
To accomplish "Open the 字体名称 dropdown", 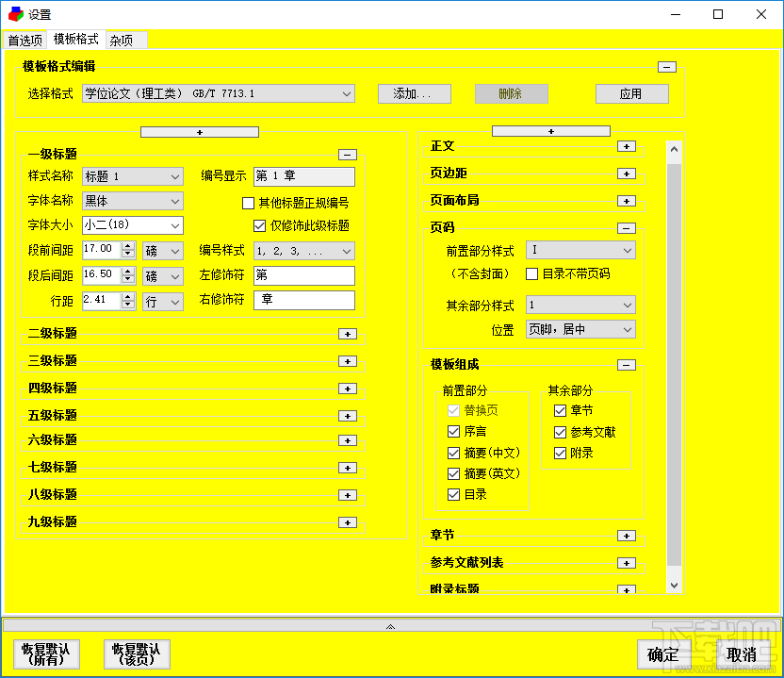I will tap(133, 201).
